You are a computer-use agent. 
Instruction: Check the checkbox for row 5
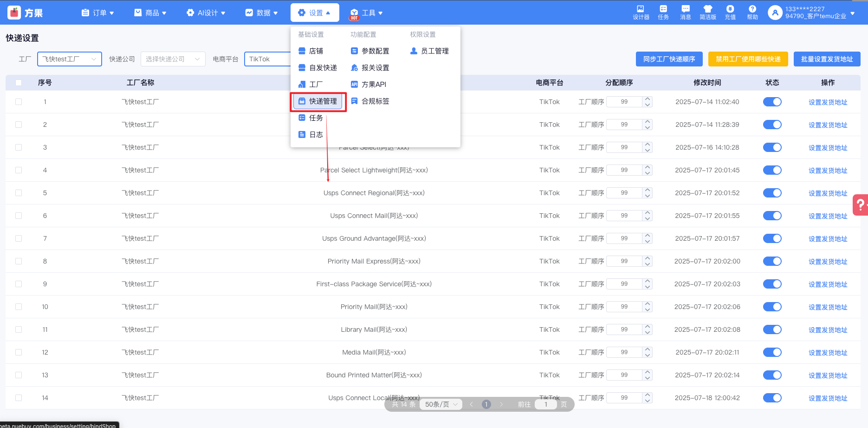pos(19,193)
